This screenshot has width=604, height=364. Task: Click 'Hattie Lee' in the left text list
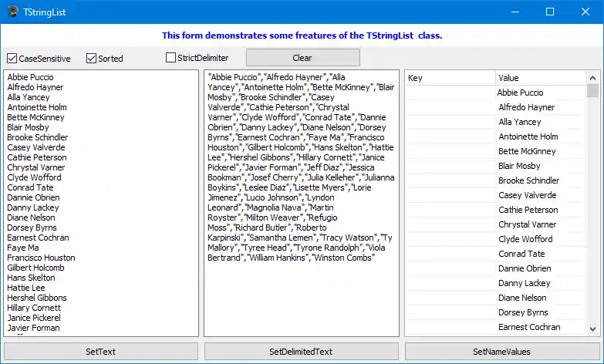click(x=26, y=288)
